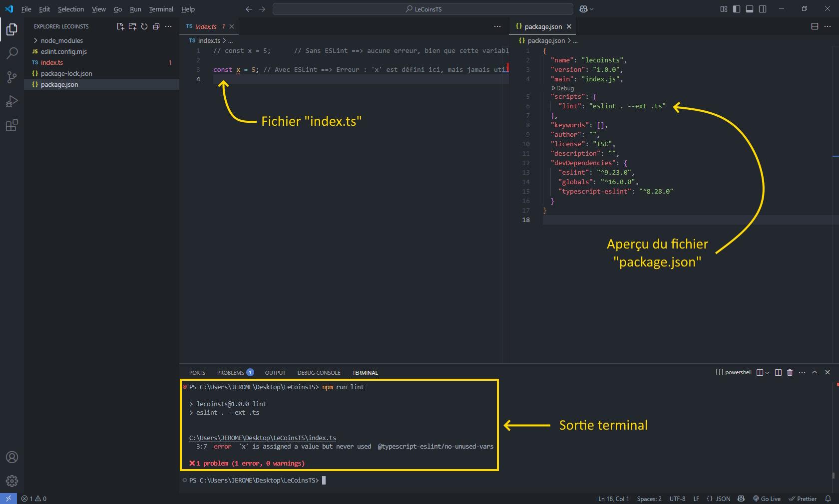Image resolution: width=839 pixels, height=504 pixels.
Task: Toggle the bottom panel visibility
Action: (x=750, y=9)
